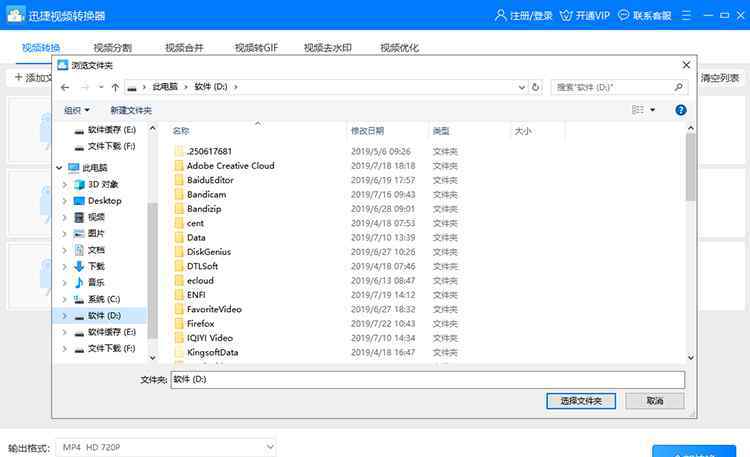
Task: Select the IQIYI Video folder row
Action: pos(316,338)
